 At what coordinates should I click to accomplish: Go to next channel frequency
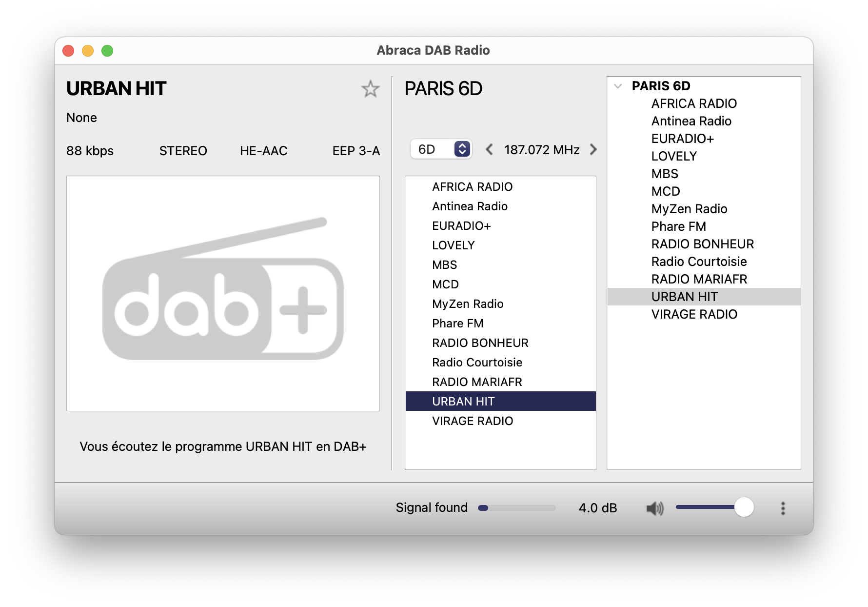pos(593,149)
